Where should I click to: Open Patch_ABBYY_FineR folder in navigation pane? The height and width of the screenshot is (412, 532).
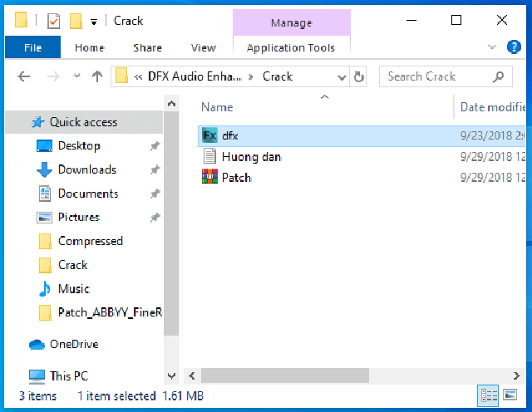point(110,312)
